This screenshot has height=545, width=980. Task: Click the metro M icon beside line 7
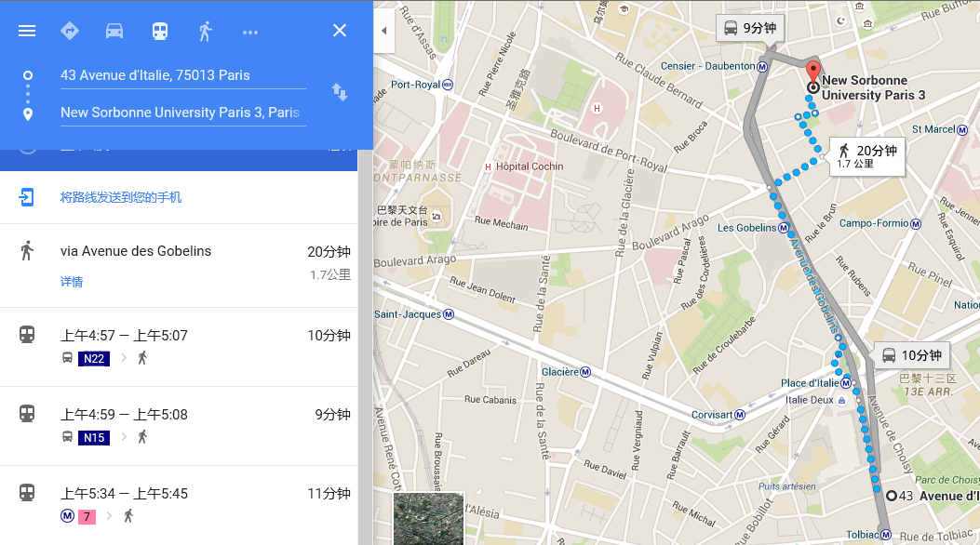(x=68, y=516)
